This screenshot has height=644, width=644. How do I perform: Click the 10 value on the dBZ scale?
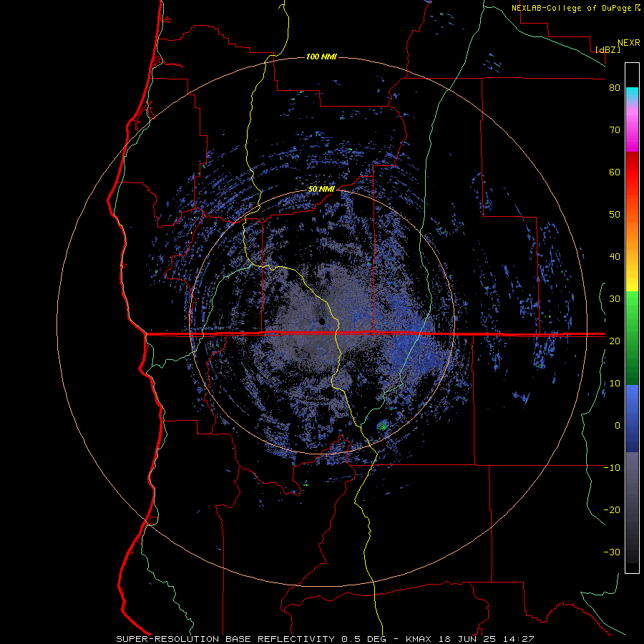tap(615, 384)
